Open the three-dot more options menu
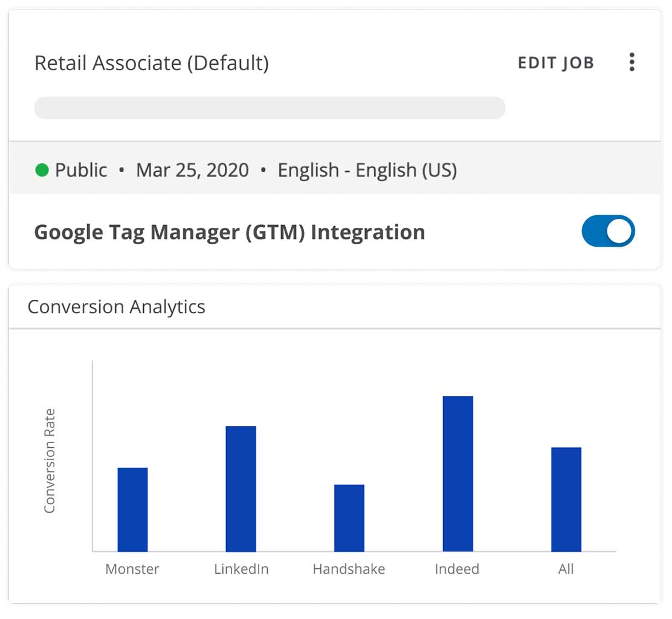This screenshot has width=672, height=619. 632,62
